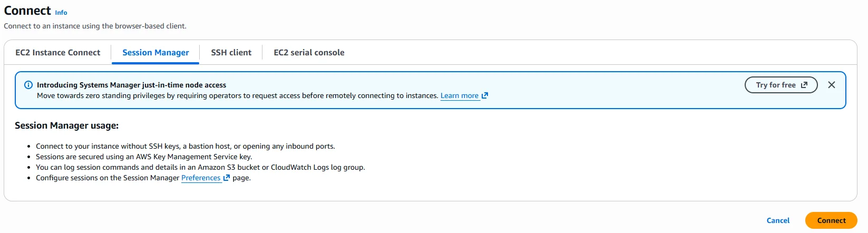
Task: Click the main Connect page heading
Action: tap(27, 11)
